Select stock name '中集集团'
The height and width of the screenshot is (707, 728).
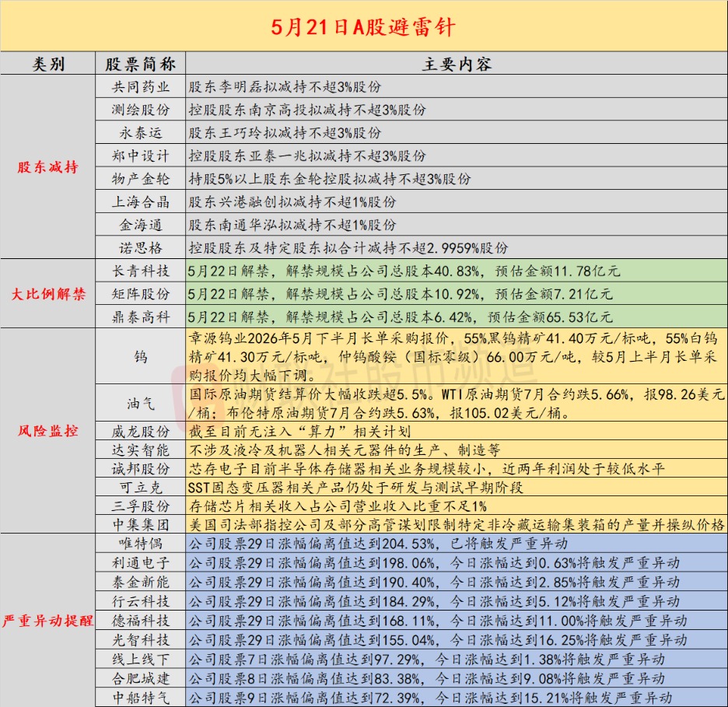point(140,524)
